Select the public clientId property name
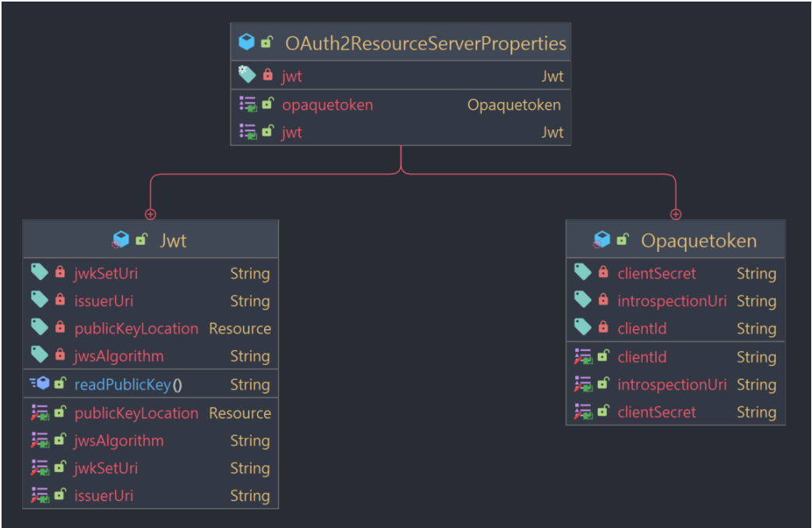 (x=642, y=357)
